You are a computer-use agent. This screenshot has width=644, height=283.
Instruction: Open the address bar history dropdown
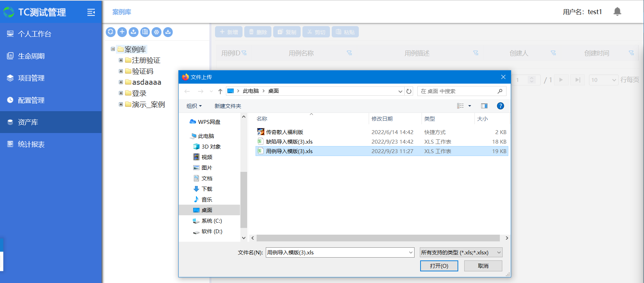point(400,91)
